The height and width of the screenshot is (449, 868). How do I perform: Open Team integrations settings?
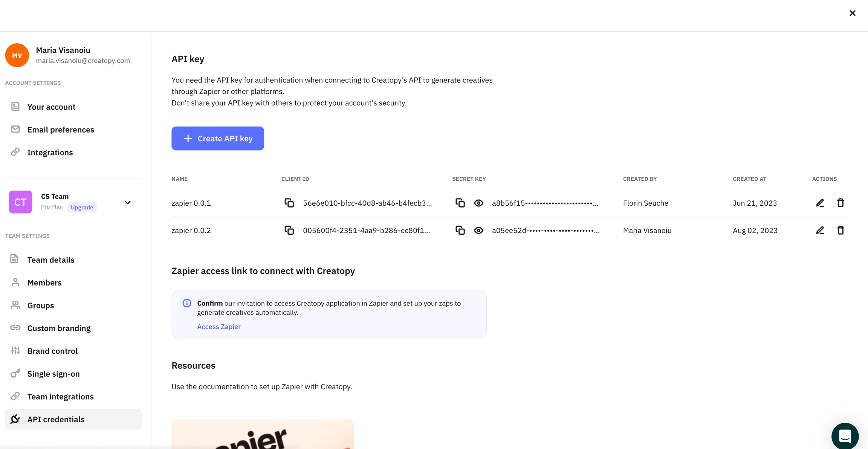point(60,396)
